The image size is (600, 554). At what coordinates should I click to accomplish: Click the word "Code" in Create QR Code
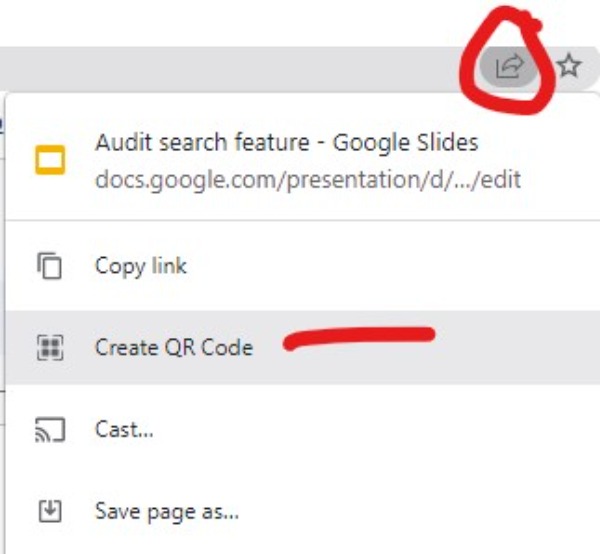point(230,347)
